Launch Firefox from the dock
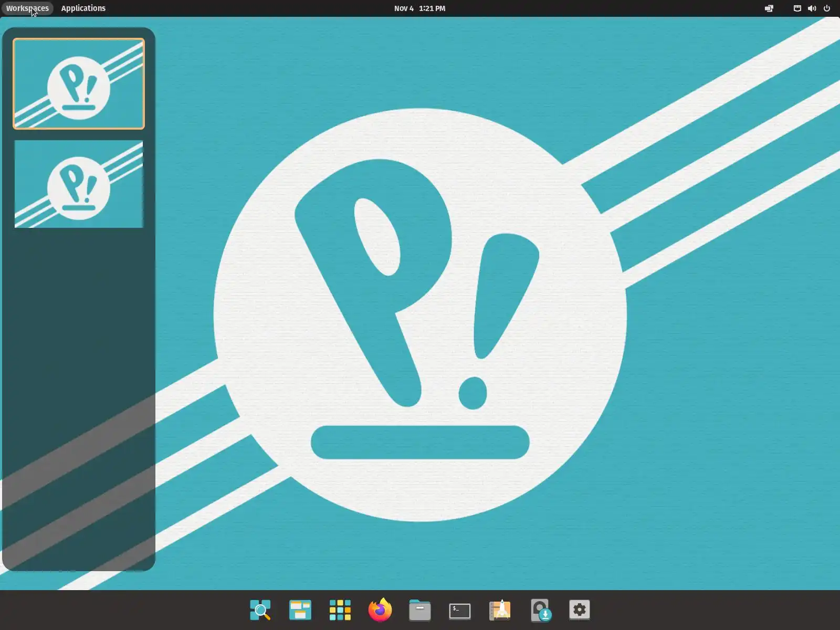 [380, 610]
